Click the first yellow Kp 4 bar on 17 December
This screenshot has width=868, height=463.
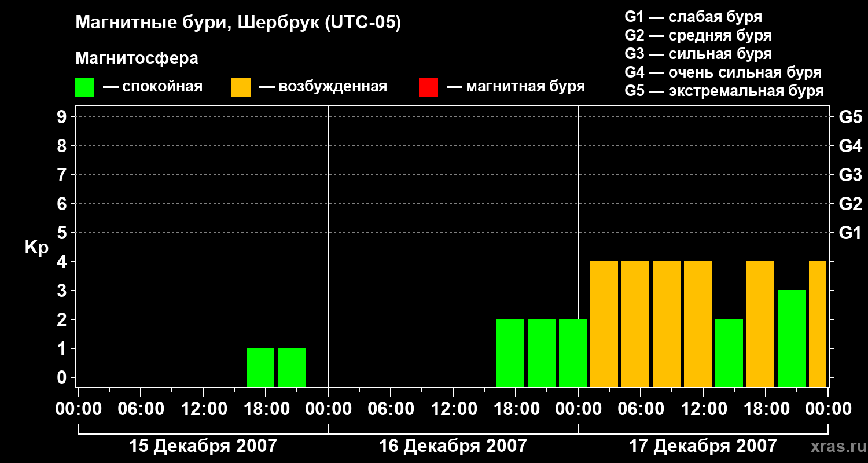pyautogui.click(x=604, y=324)
